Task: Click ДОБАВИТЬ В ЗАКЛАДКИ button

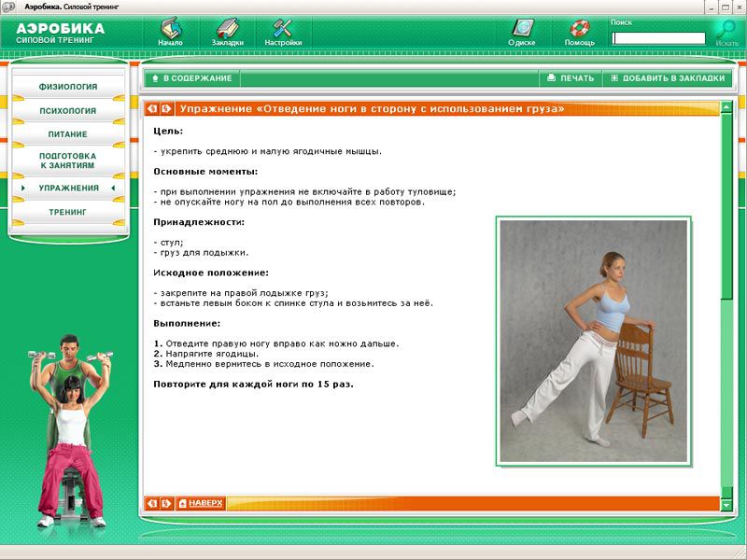Action: click(667, 78)
